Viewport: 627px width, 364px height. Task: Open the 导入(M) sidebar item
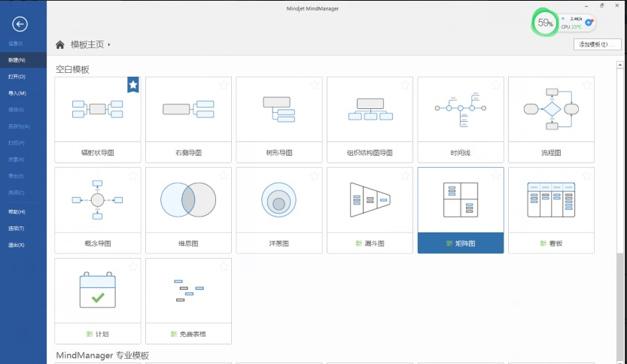[17, 93]
